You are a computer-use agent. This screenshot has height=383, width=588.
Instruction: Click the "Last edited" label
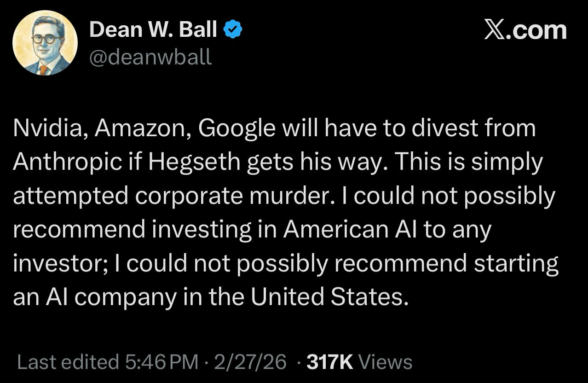pyautogui.click(x=68, y=362)
